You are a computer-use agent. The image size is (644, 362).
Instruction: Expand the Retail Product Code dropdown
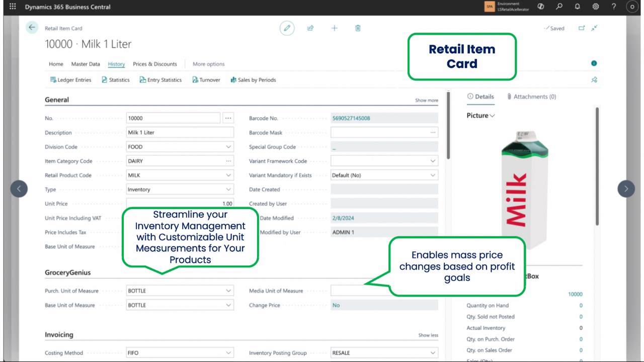coord(228,175)
